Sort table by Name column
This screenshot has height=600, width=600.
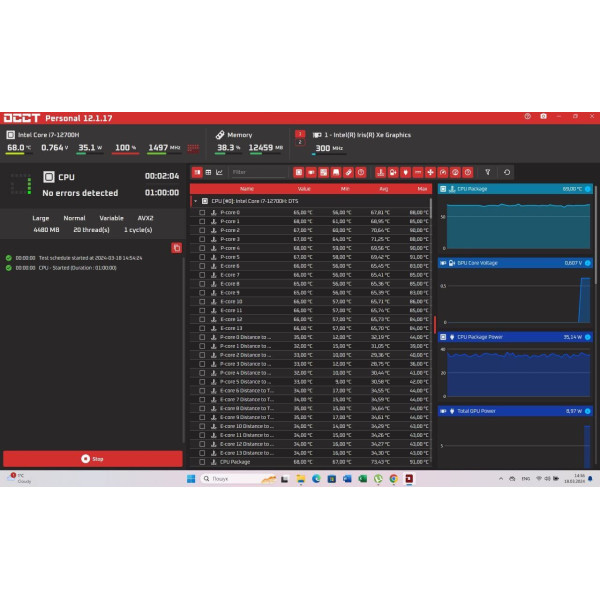pos(247,189)
